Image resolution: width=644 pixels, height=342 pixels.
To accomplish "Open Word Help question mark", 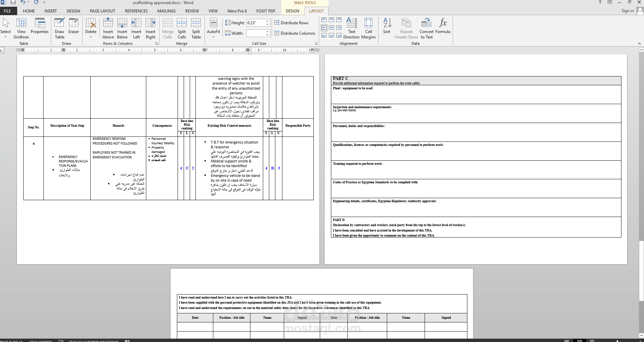I will [600, 2].
